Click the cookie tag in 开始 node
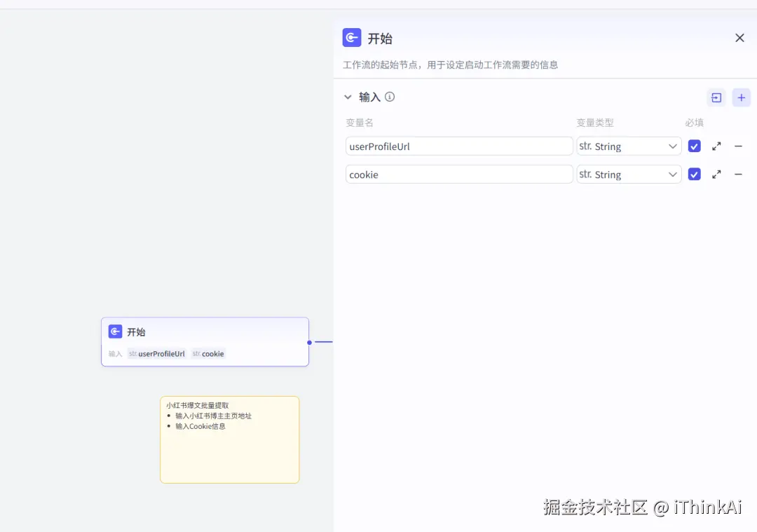Image resolution: width=757 pixels, height=532 pixels. (208, 354)
